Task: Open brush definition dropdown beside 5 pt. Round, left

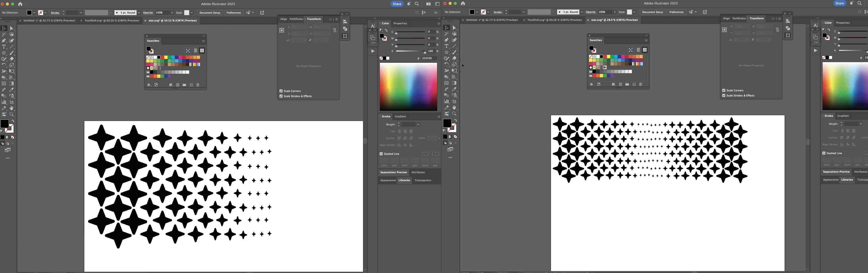Action: coord(139,13)
